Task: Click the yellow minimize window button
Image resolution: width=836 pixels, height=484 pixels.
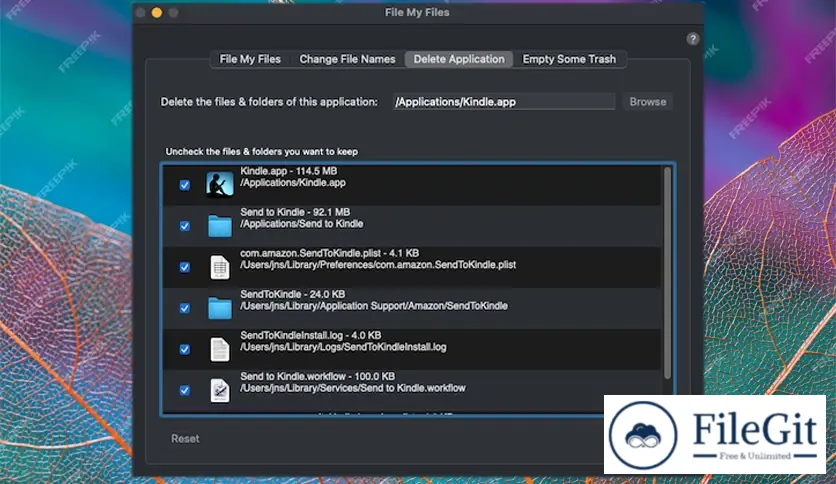Action: click(x=157, y=12)
